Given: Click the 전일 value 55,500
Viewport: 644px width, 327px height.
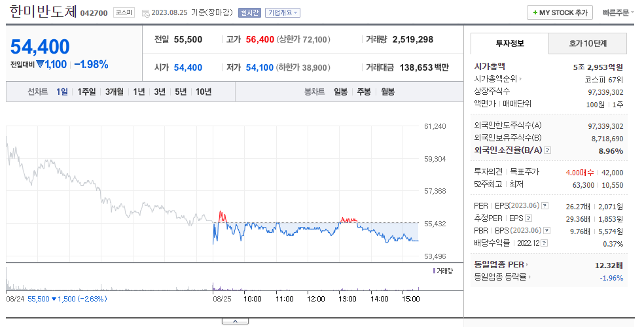Looking at the screenshot, I should pos(188,39).
